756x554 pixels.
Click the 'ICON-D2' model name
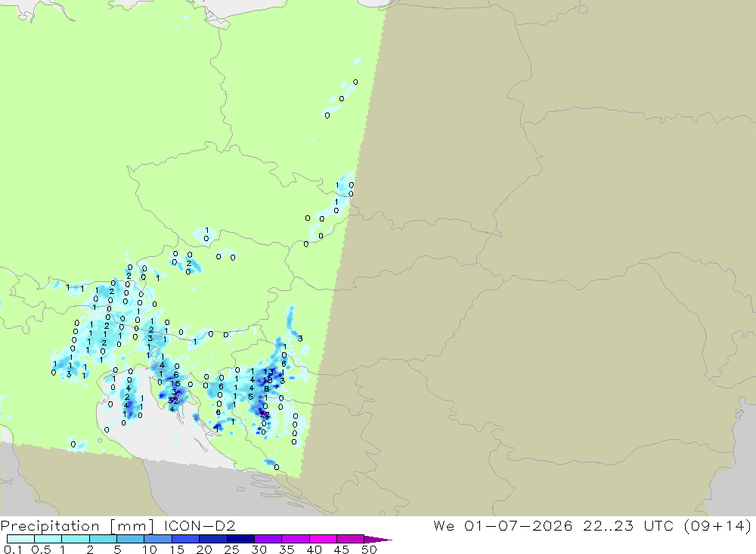click(x=200, y=525)
